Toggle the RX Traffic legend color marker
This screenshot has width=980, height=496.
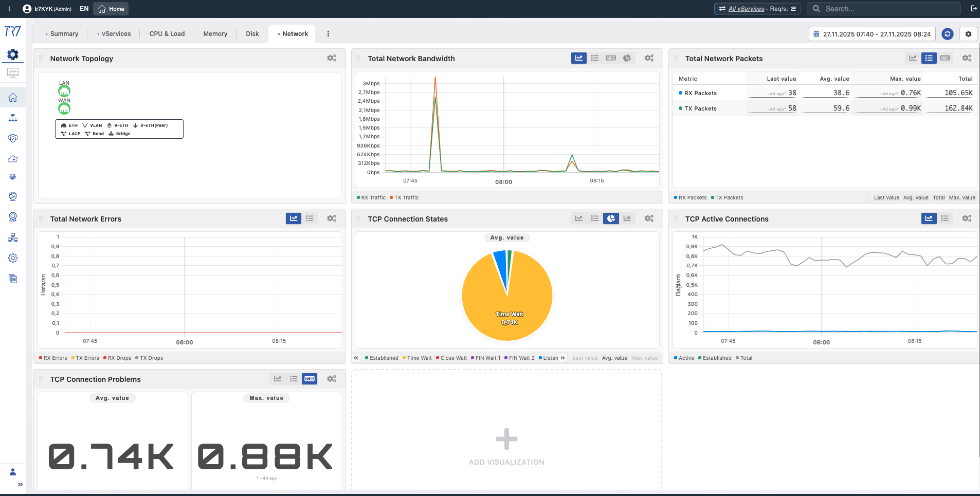click(x=358, y=198)
